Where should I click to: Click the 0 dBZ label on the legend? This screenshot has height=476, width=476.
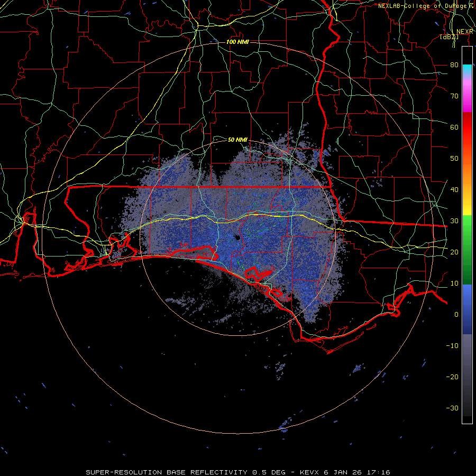(456, 315)
